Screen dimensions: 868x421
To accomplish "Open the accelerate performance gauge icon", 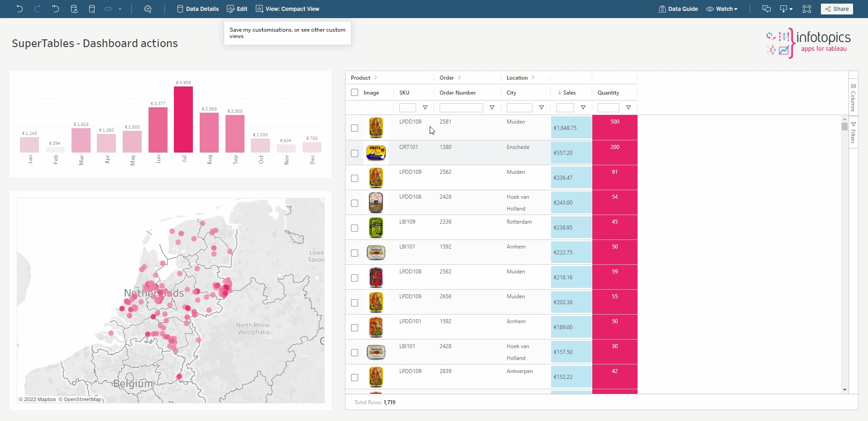I will coord(148,9).
